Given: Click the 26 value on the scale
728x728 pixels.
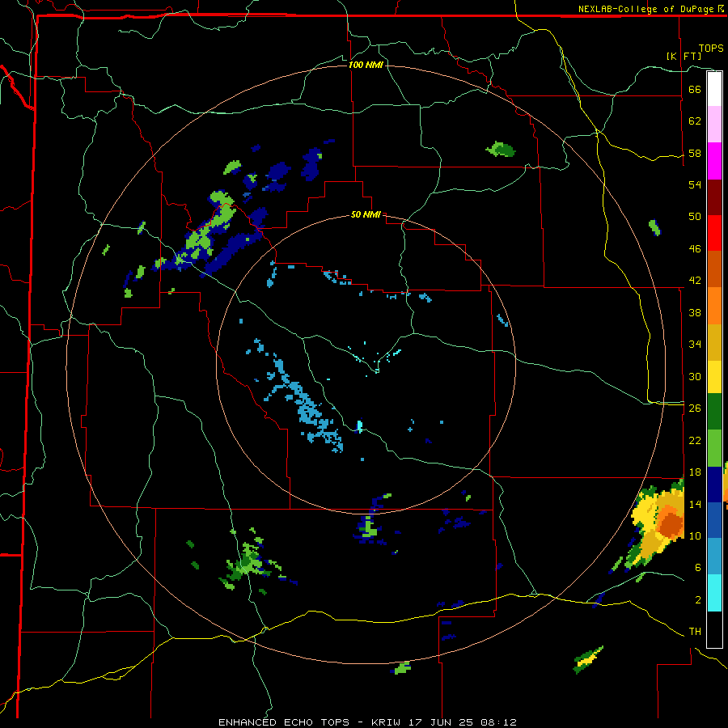Looking at the screenshot, I should pyautogui.click(x=695, y=408).
